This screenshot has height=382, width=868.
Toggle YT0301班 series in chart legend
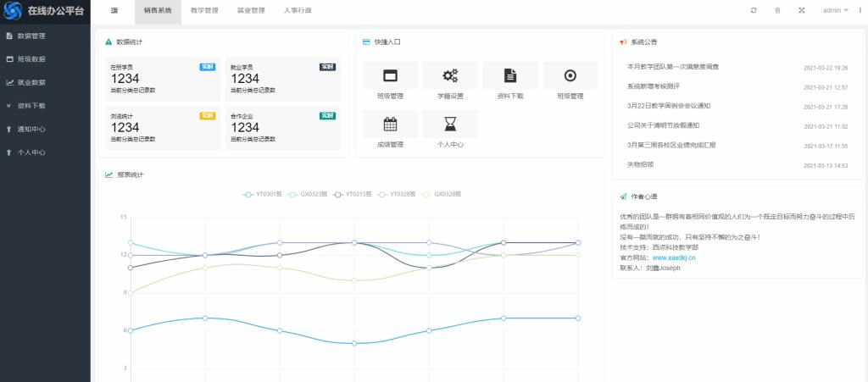(262, 194)
